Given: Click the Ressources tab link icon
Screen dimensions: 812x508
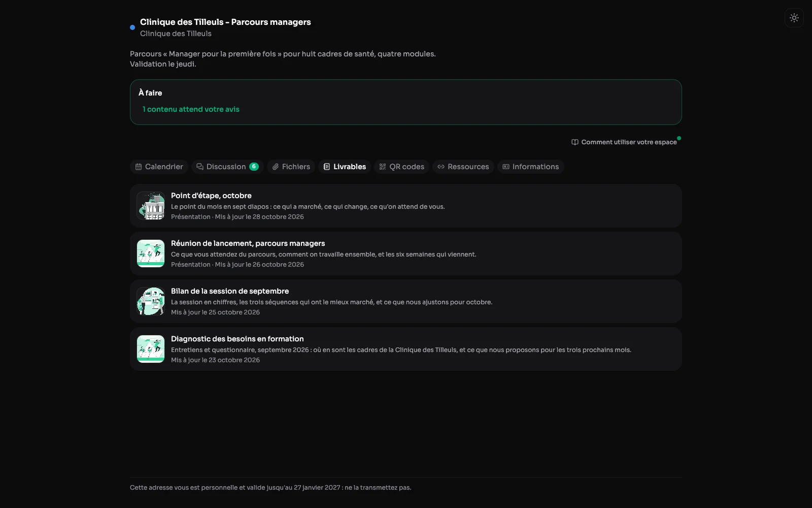Looking at the screenshot, I should point(441,167).
